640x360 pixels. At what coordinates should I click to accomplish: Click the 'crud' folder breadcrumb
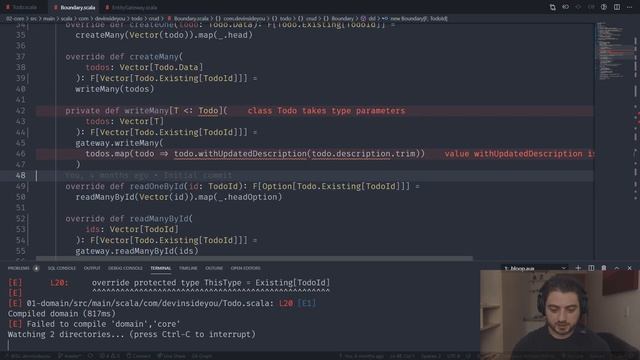pos(153,19)
